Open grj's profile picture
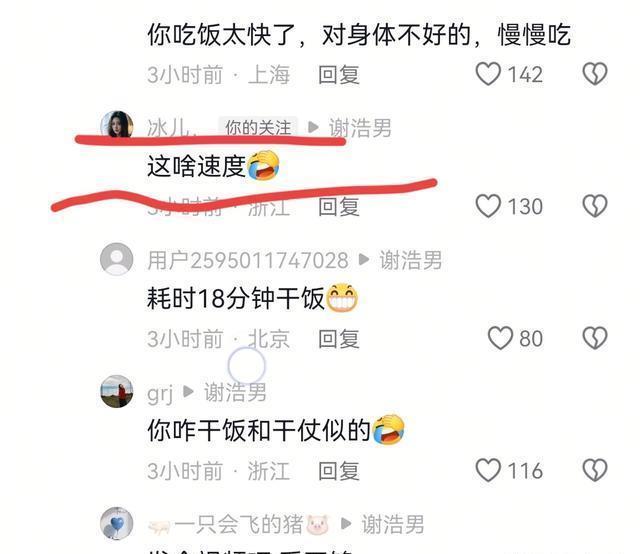This screenshot has height=554, width=640. click(x=117, y=391)
